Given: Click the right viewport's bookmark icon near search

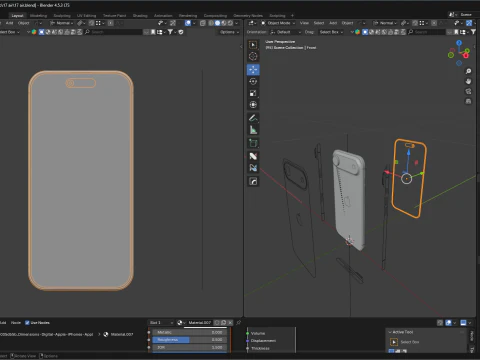Looking at the screenshot, I should [456, 32].
